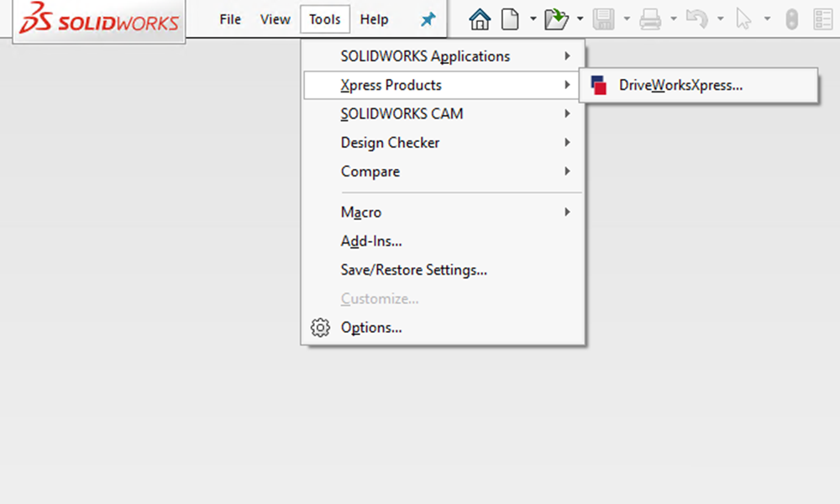Activate the Select arrow tool
The height and width of the screenshot is (504, 840).
click(x=743, y=18)
